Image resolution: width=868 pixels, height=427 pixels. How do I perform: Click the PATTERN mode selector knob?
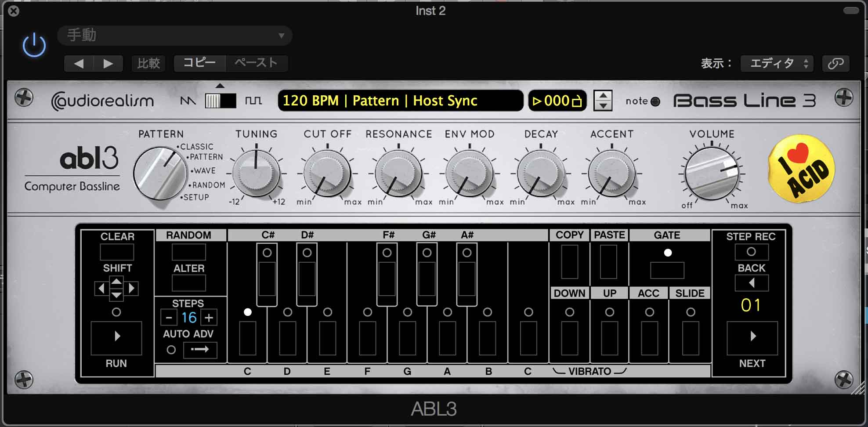[x=160, y=173]
